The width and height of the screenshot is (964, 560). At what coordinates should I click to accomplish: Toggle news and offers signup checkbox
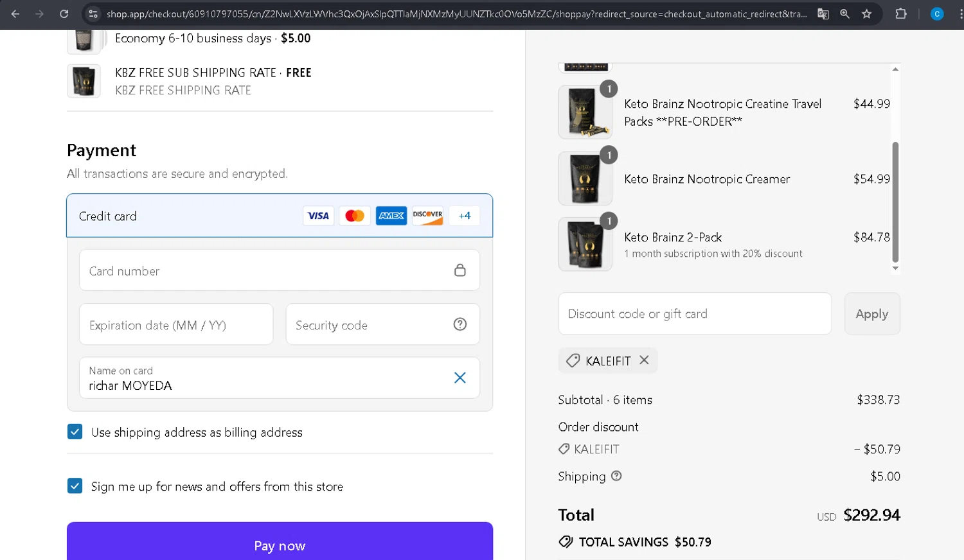(75, 486)
